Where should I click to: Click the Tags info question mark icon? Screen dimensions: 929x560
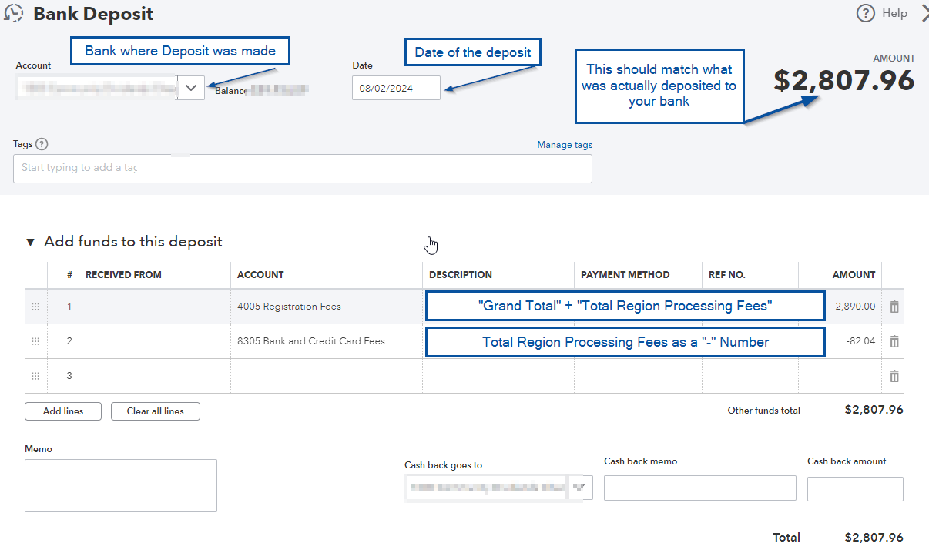[x=42, y=144]
